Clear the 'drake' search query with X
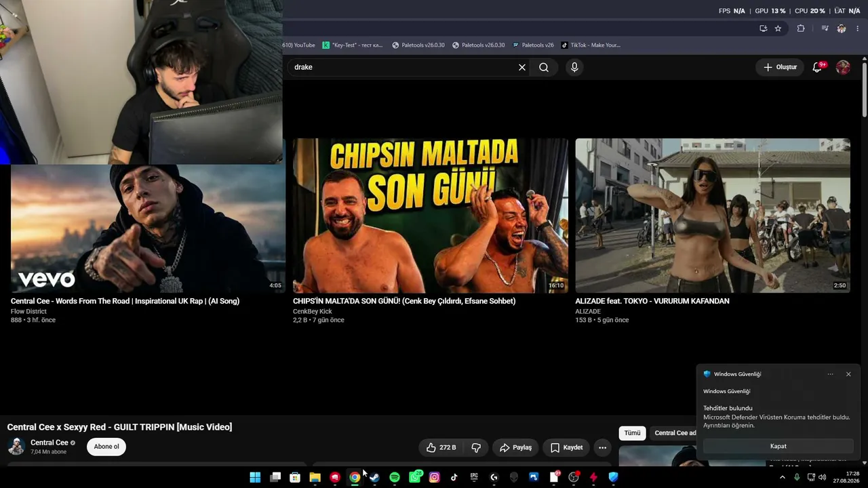The height and width of the screenshot is (488, 868). tap(522, 67)
